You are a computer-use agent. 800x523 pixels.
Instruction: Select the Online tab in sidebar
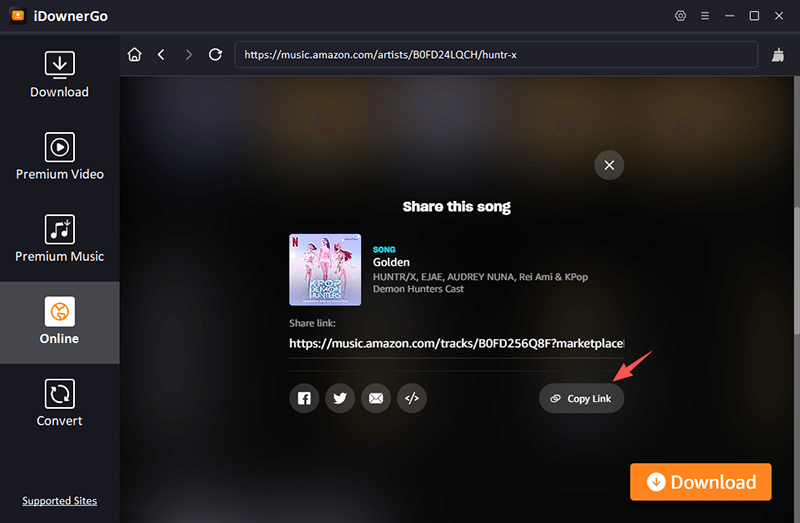(59, 322)
